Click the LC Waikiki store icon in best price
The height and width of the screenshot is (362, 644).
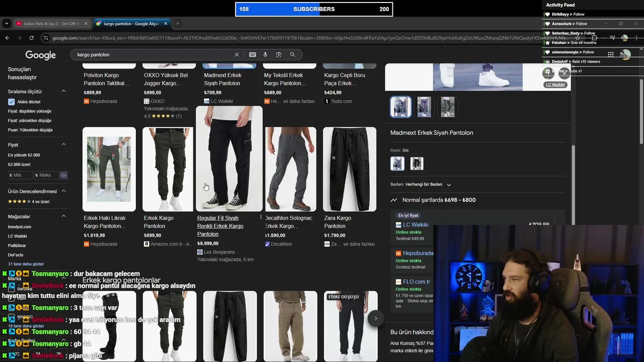point(398,225)
